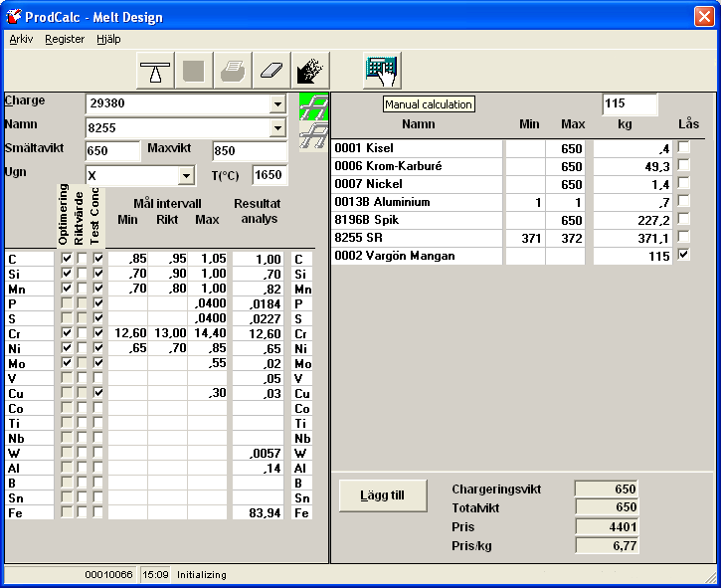Click the Ni Min cell ,65
Screen dimensions: 721x588
tap(128, 348)
